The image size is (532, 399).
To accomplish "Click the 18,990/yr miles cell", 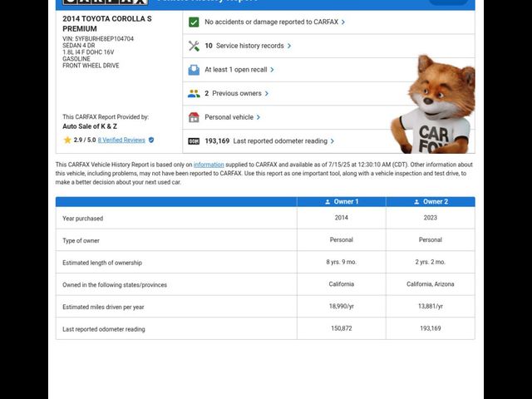I will point(342,307).
